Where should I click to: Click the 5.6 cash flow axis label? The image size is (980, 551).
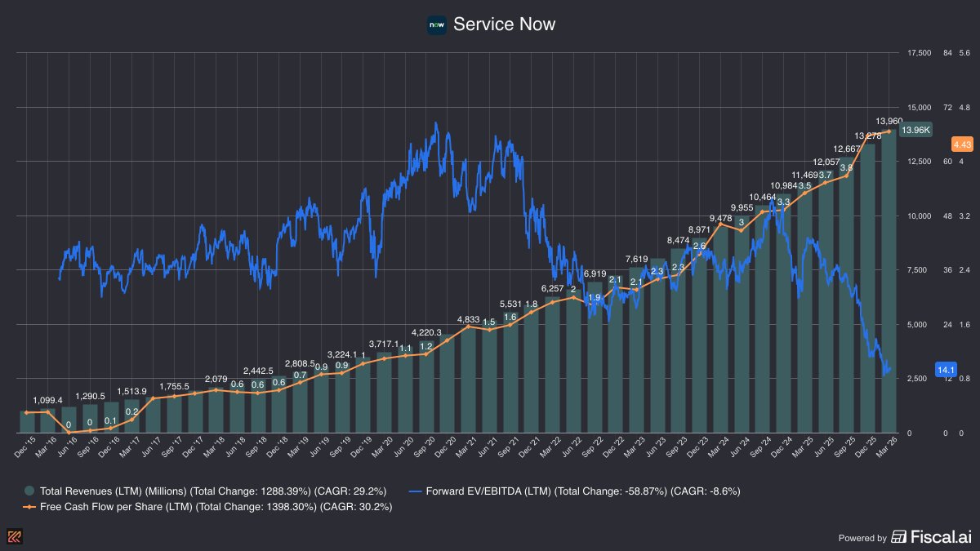965,53
